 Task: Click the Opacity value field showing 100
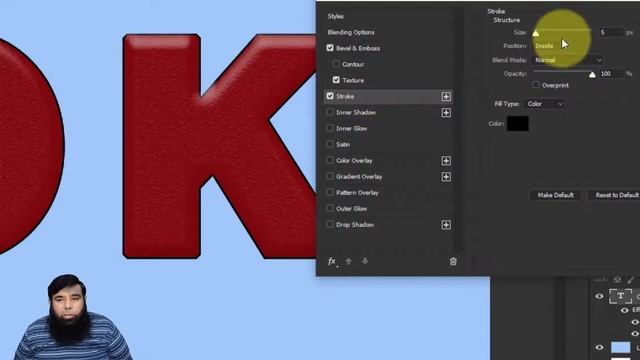pyautogui.click(x=611, y=74)
